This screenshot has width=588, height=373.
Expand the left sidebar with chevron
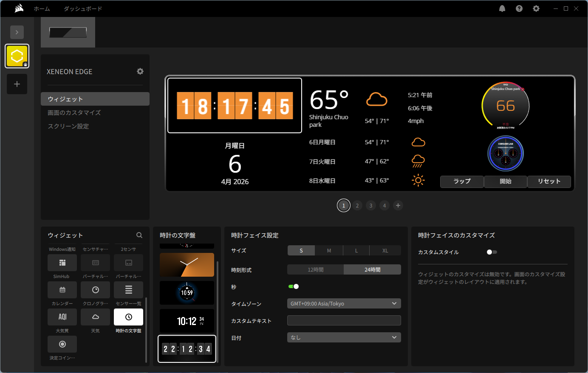click(17, 32)
